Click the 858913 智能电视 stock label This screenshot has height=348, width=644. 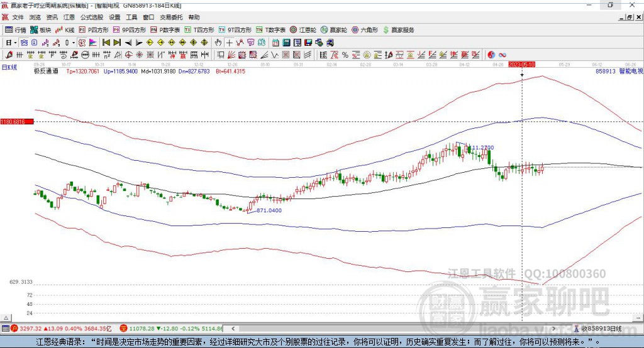click(x=619, y=71)
